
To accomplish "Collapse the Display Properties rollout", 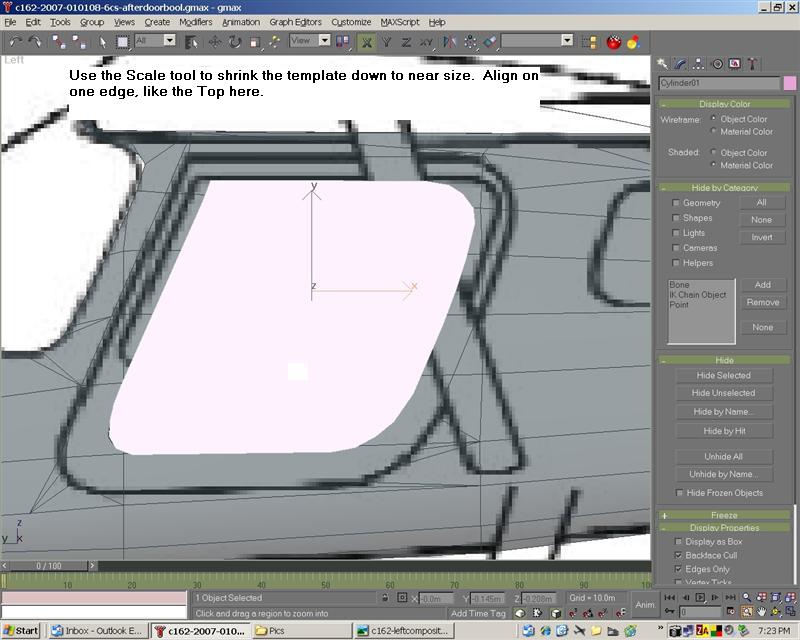I will point(724,527).
